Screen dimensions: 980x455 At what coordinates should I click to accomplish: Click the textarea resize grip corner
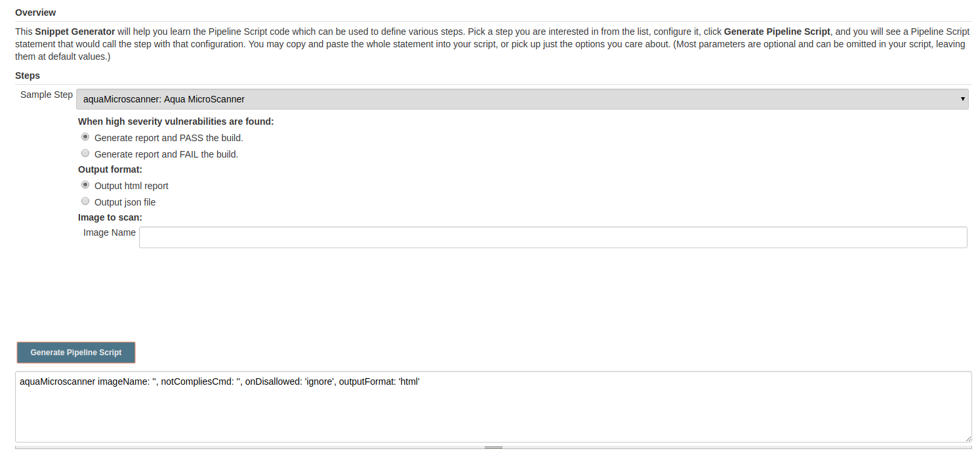click(968, 438)
